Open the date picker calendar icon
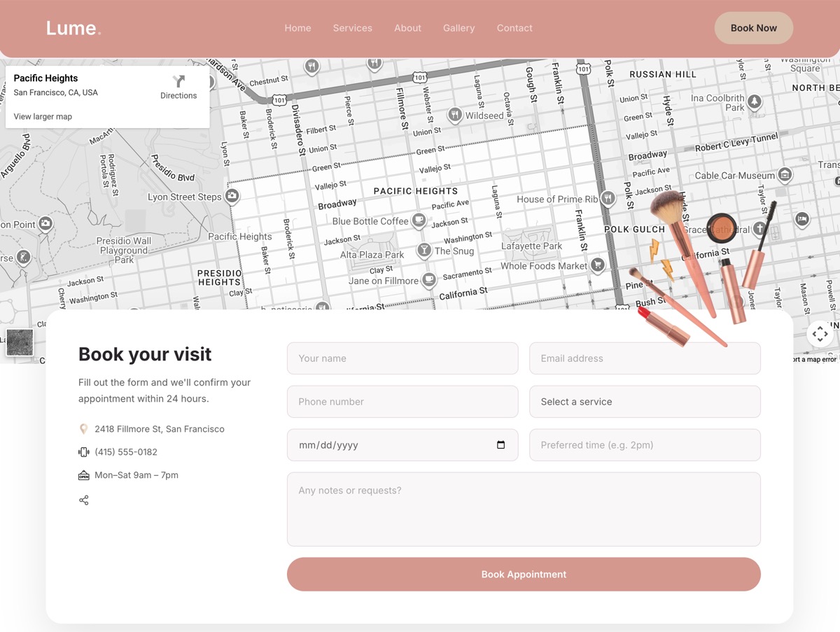Viewport: 840px width, 632px height. coord(500,445)
